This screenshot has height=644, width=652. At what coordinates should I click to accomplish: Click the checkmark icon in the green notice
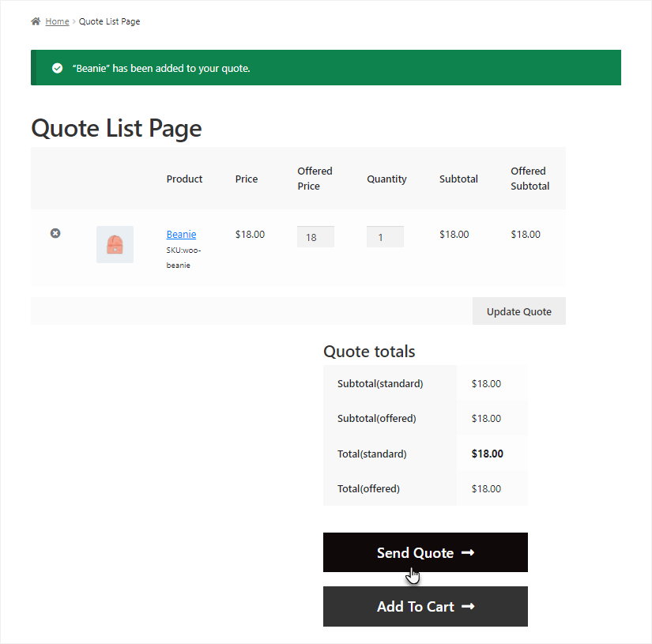(x=57, y=68)
